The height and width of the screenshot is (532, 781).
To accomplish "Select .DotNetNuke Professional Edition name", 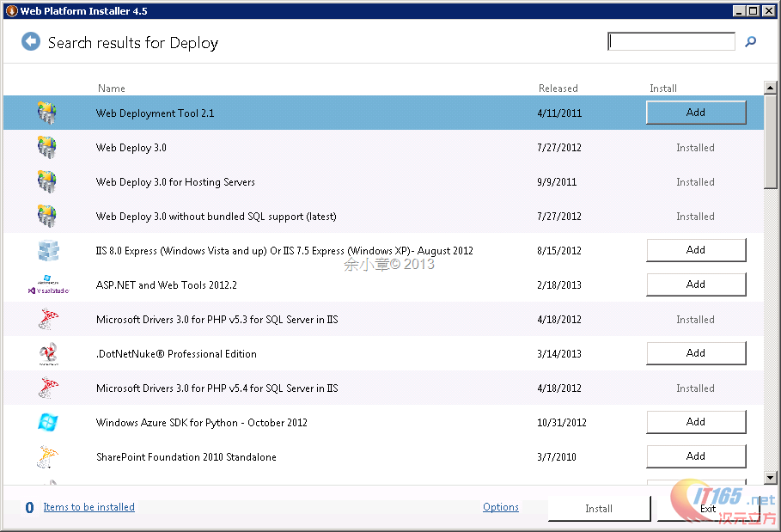I will 176,354.
